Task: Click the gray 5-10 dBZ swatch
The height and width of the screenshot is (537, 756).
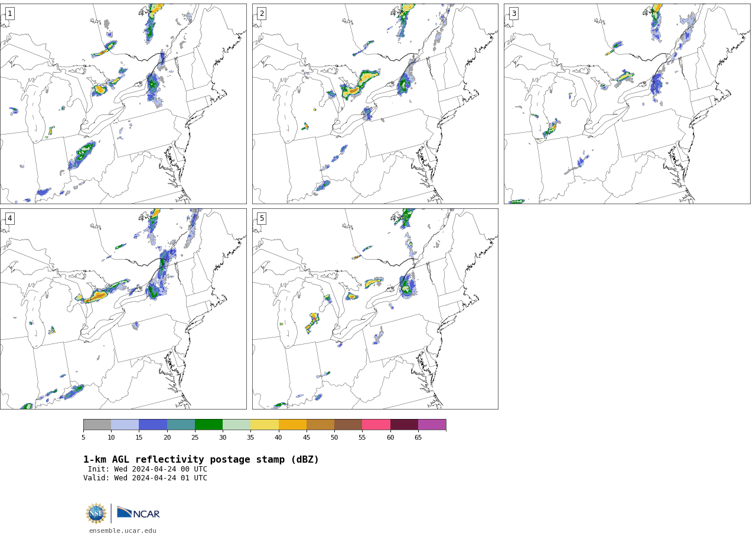Action: coord(97,425)
